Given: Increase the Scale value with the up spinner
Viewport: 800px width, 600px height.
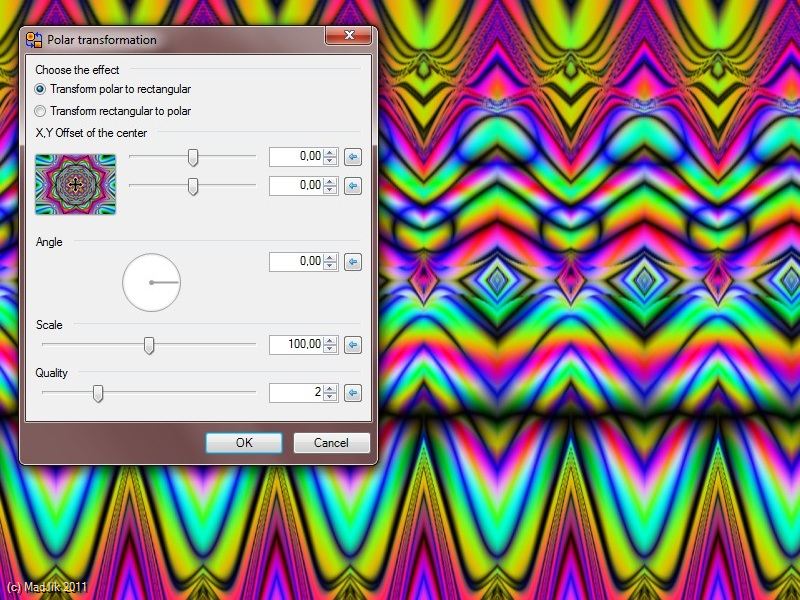Looking at the screenshot, I should [331, 341].
